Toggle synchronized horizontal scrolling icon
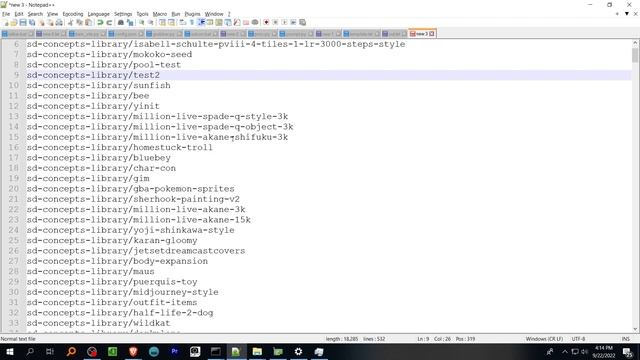640x360 pixels. point(171,22)
